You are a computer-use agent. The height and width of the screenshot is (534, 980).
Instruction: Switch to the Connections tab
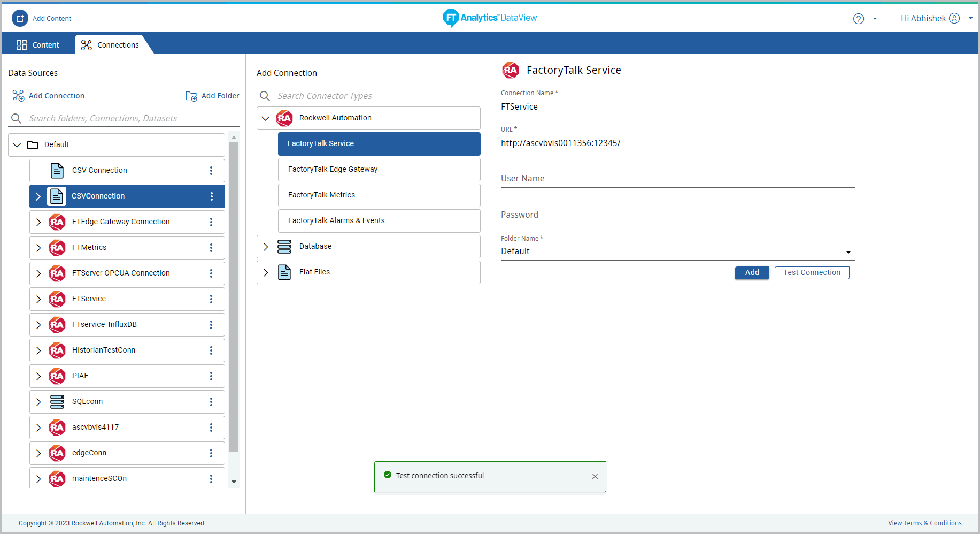pyautogui.click(x=111, y=45)
